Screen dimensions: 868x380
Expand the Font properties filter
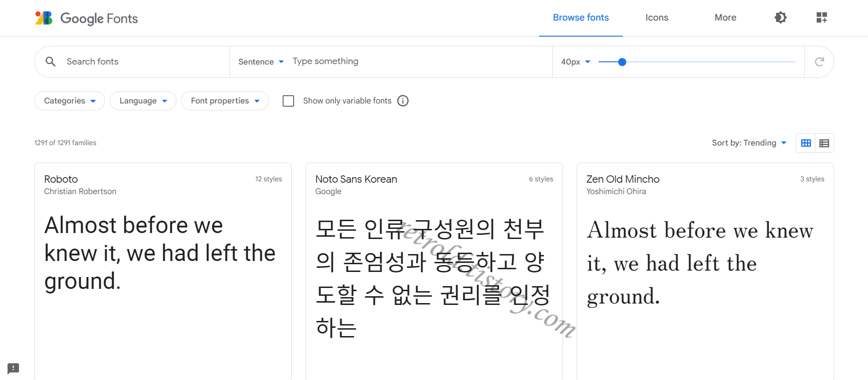tap(225, 101)
